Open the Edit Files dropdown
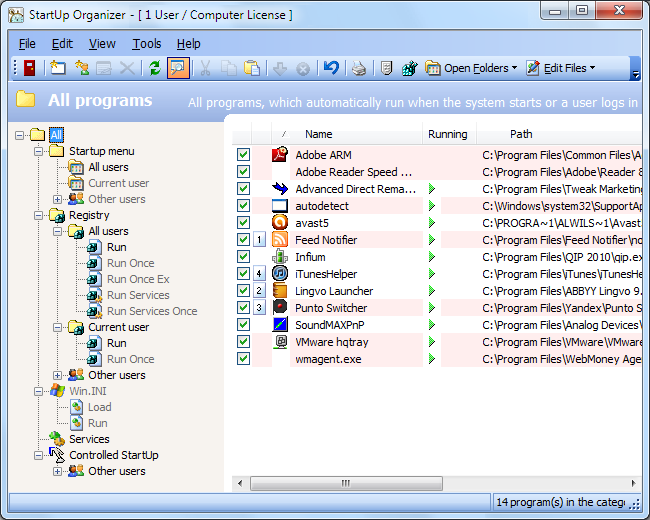The width and height of the screenshot is (650, 520). [560, 68]
